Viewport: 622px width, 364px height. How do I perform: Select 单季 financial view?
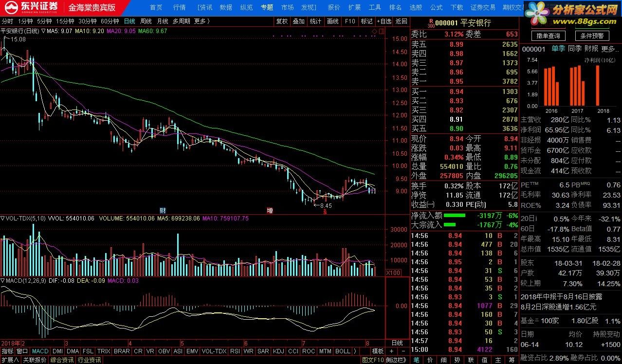coord(558,49)
